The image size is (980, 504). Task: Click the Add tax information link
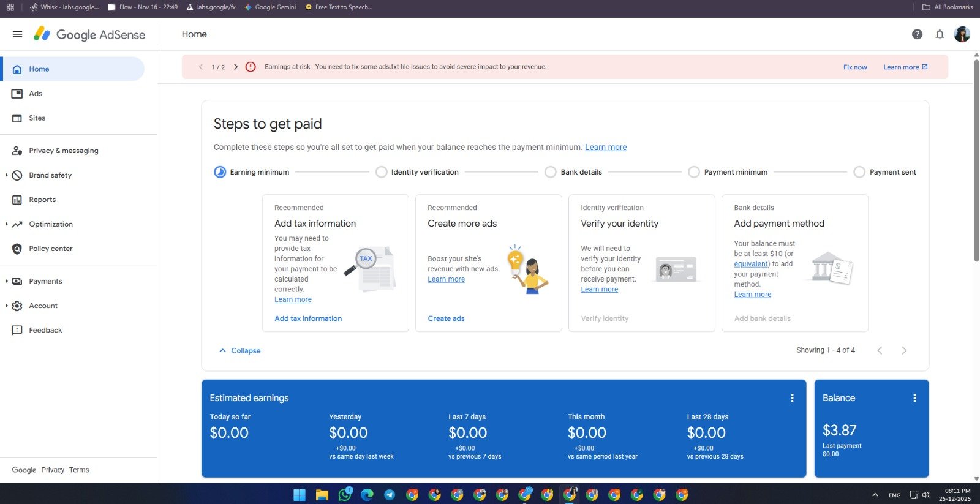coord(308,318)
